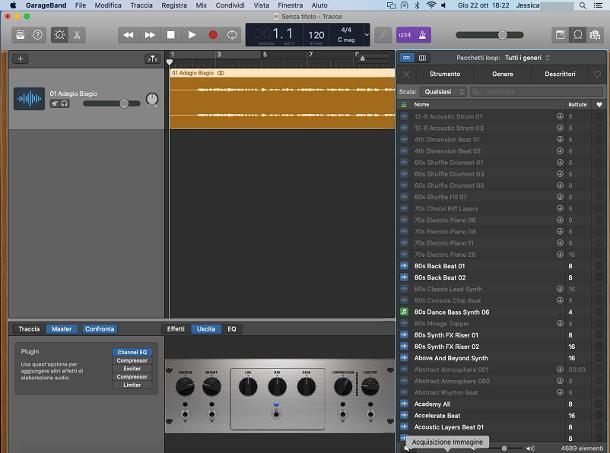
Task: Fast forward the project
Action: tap(150, 35)
